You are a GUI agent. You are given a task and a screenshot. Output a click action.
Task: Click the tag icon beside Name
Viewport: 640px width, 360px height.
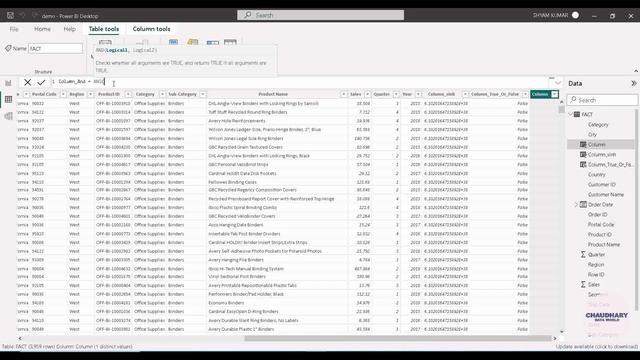(8, 48)
